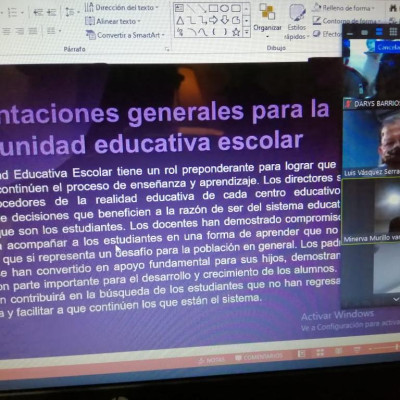The image size is (400, 400).
Task: Open Alinear texto dropdown
Action: point(113,21)
